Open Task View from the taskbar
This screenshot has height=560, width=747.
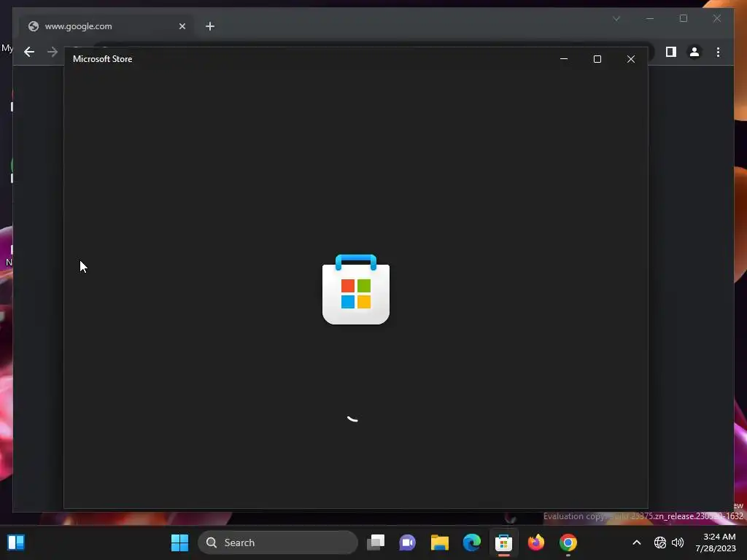point(376,542)
